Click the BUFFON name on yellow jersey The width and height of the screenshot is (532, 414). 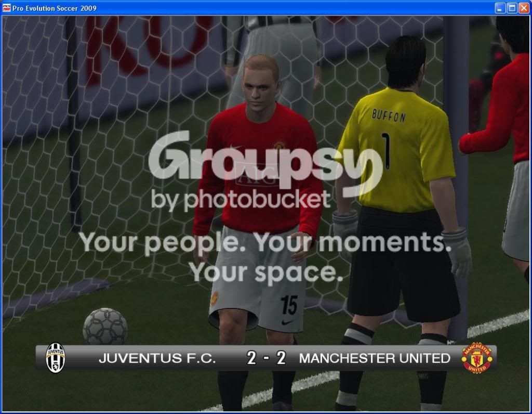(389, 116)
